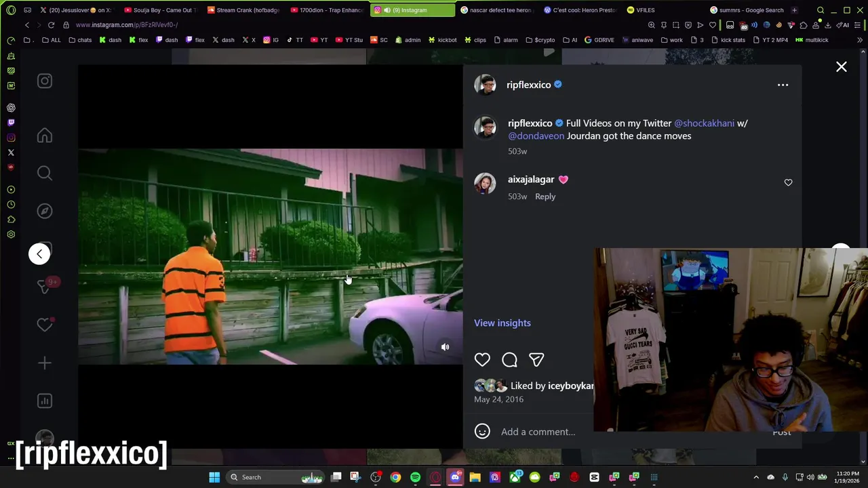868x488 pixels.
Task: Open the @shockakhani mention
Action: [704, 123]
